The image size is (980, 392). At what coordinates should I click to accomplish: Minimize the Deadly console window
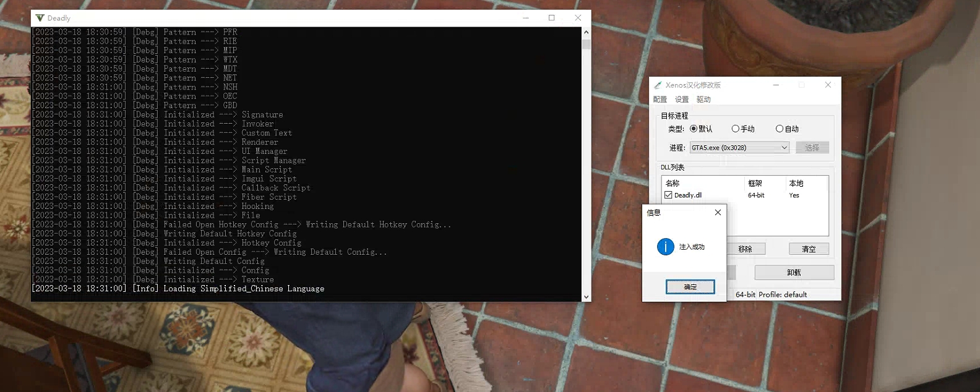pyautogui.click(x=526, y=18)
